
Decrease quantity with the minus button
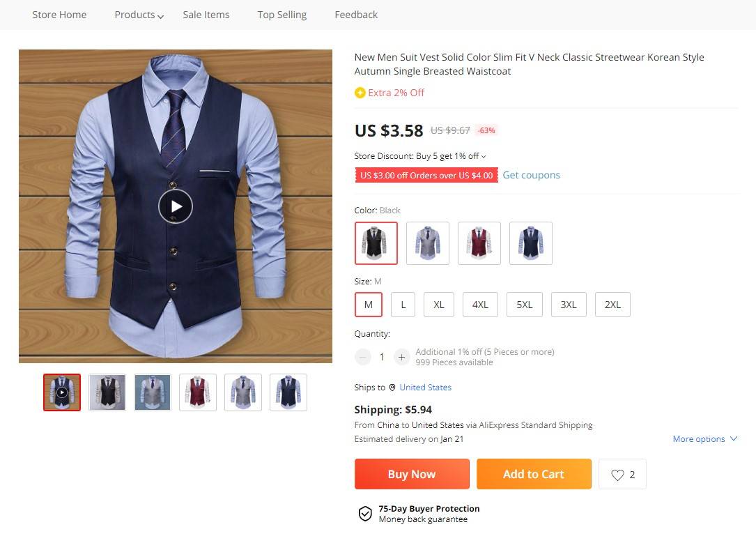(x=362, y=357)
